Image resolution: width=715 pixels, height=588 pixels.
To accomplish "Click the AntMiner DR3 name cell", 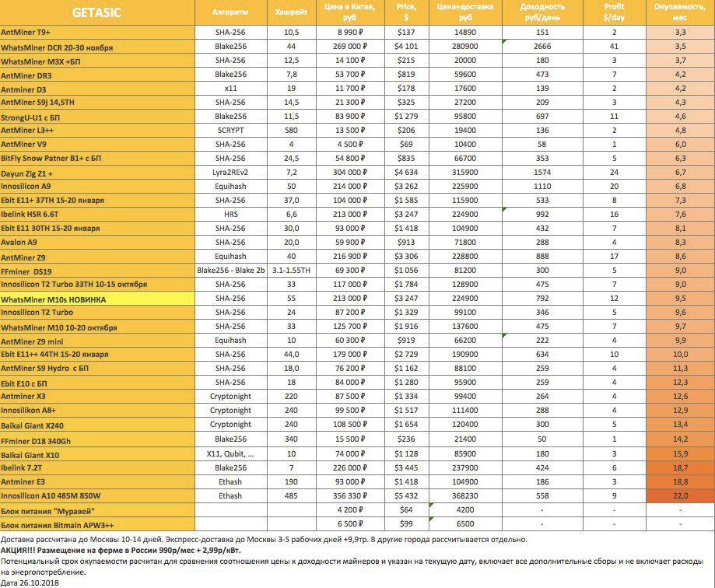I will [97, 75].
